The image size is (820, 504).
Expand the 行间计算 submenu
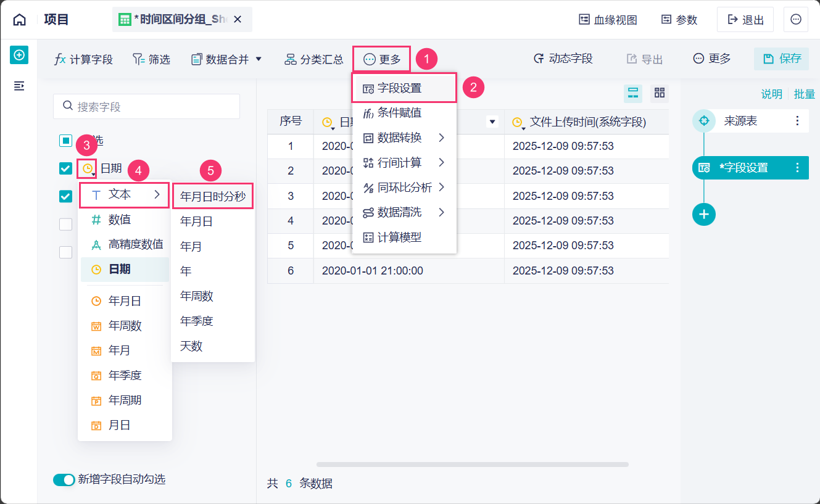coord(404,163)
